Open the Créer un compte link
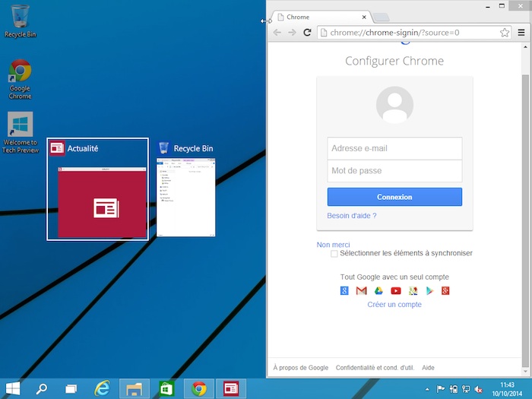 (394, 305)
